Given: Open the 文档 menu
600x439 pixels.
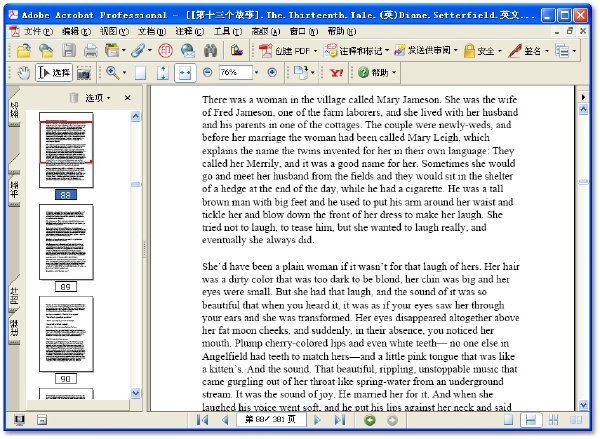Looking at the screenshot, I should click(x=152, y=31).
